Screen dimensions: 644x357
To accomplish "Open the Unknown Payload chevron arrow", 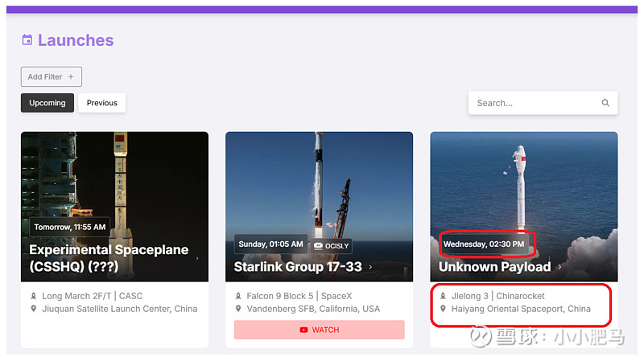I will [559, 267].
